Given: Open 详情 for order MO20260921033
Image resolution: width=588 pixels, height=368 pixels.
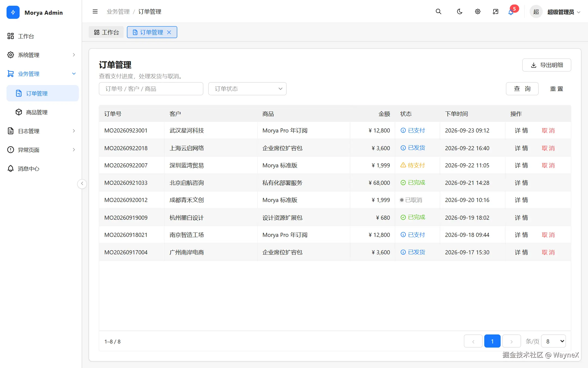Looking at the screenshot, I should [521, 183].
